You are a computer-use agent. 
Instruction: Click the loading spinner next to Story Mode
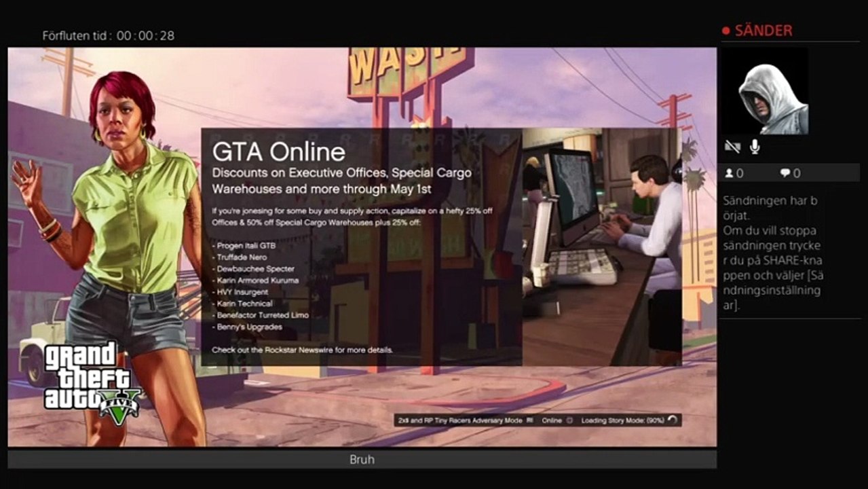[x=672, y=420]
